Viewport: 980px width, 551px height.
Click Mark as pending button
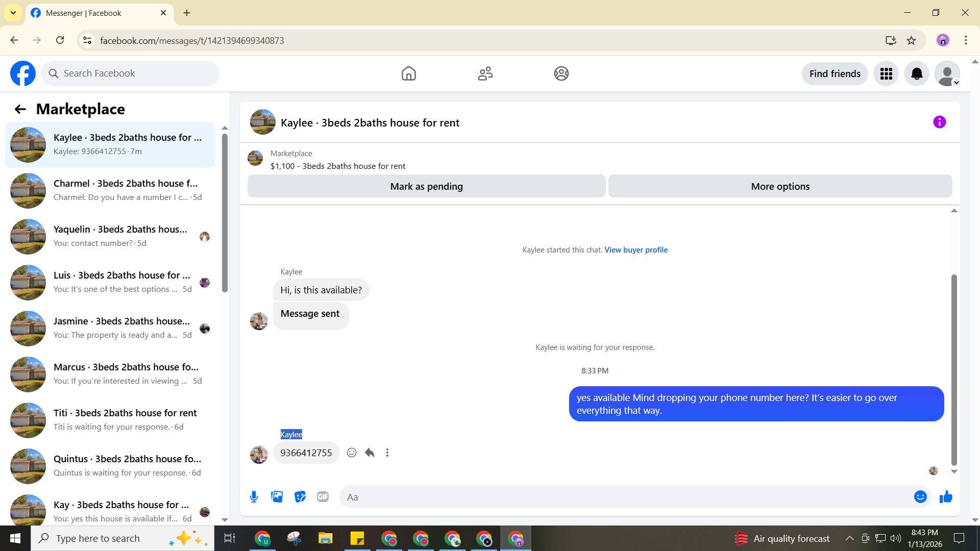pyautogui.click(x=426, y=187)
